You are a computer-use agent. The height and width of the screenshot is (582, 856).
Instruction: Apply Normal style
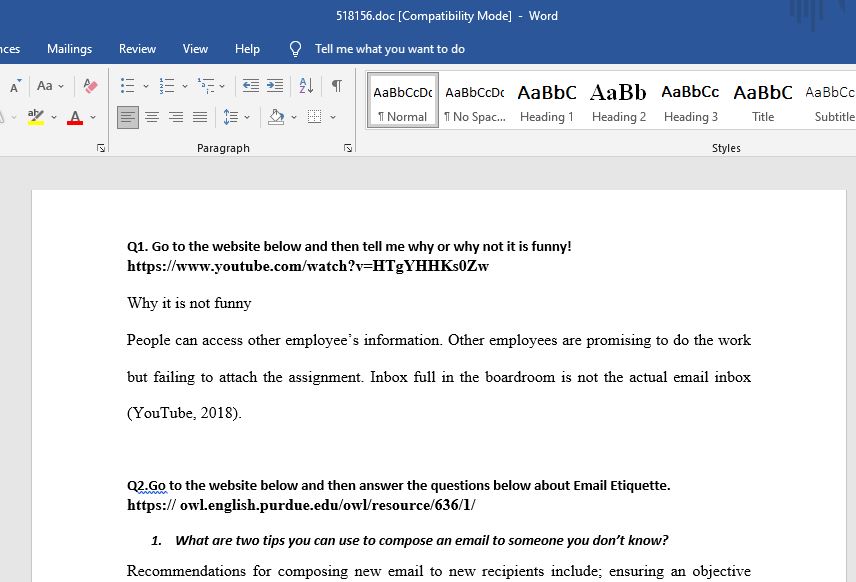point(403,100)
